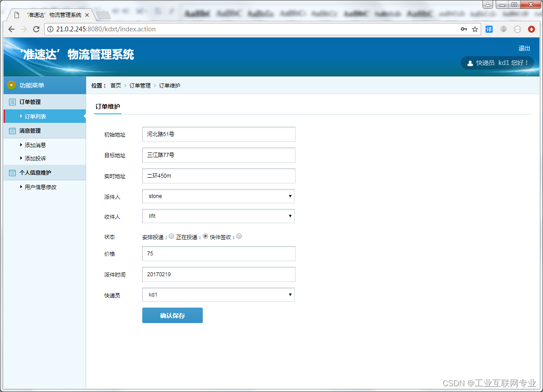The height and width of the screenshot is (392, 543).
Task: Open a new browser tab
Action: point(103,15)
